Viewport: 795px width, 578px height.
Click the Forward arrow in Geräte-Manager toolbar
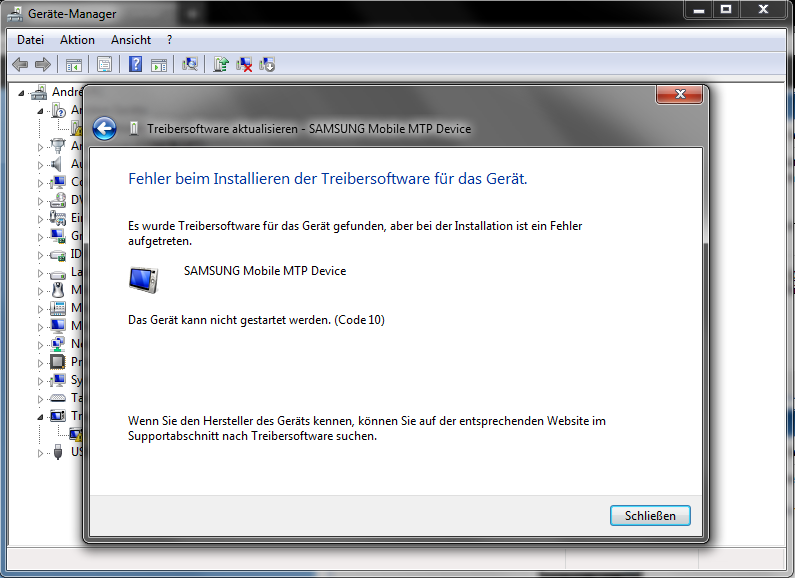[x=43, y=64]
